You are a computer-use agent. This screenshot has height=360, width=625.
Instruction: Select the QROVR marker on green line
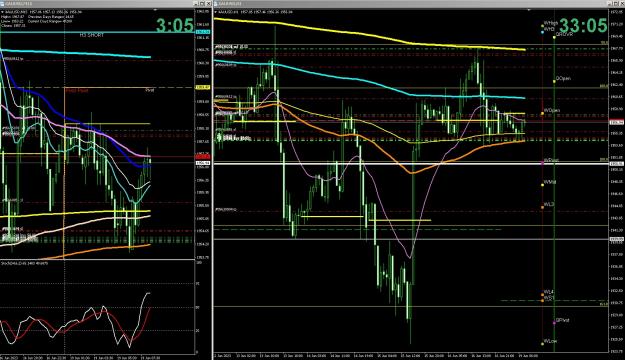(x=554, y=37)
